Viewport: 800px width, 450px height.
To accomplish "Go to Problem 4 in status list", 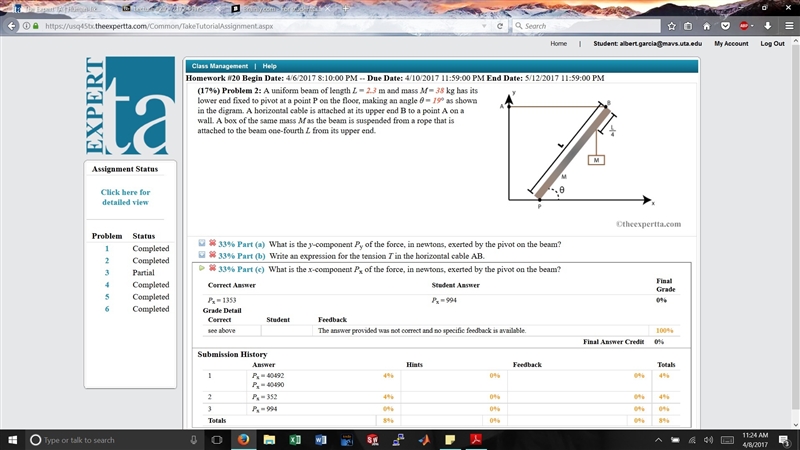I will pos(107,285).
